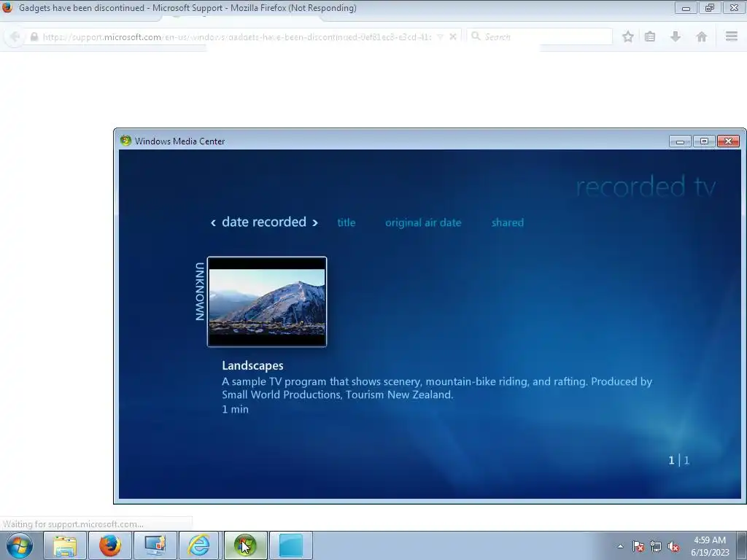Image resolution: width=747 pixels, height=560 pixels.
Task: Go back in Firefox
Action: (x=15, y=36)
